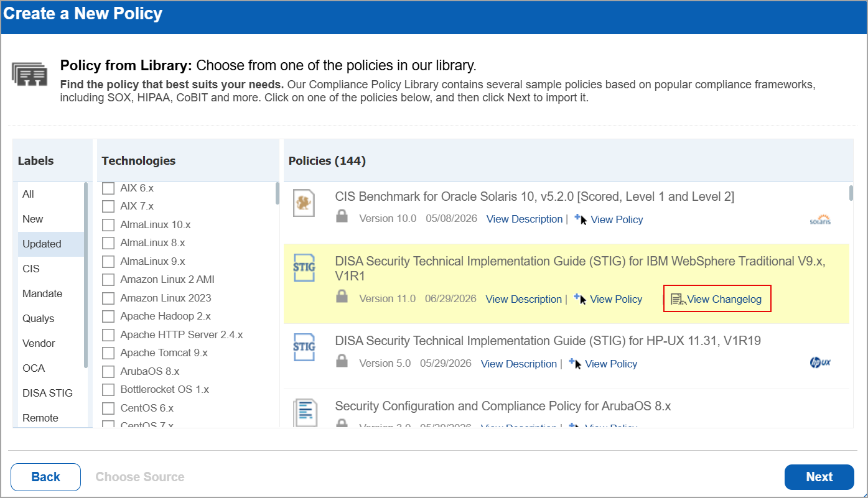Click the 05/08/2026 date
This screenshot has height=498, width=868.
coord(451,219)
